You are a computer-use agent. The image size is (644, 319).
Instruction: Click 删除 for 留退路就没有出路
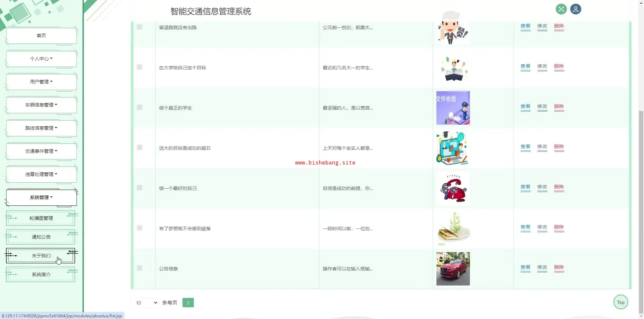click(559, 26)
